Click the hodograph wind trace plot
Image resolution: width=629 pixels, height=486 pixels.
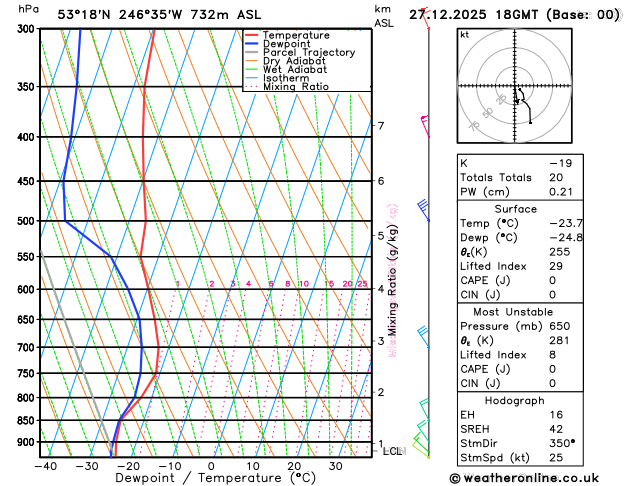523,104
